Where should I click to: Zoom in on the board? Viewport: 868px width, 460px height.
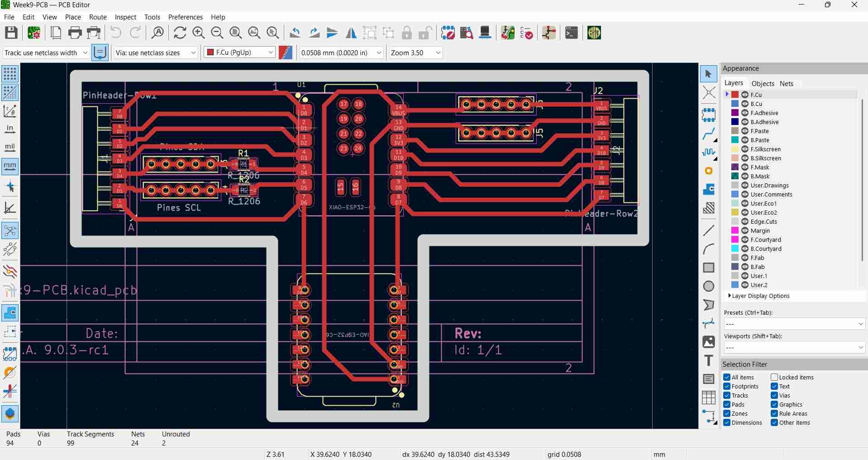pos(198,33)
